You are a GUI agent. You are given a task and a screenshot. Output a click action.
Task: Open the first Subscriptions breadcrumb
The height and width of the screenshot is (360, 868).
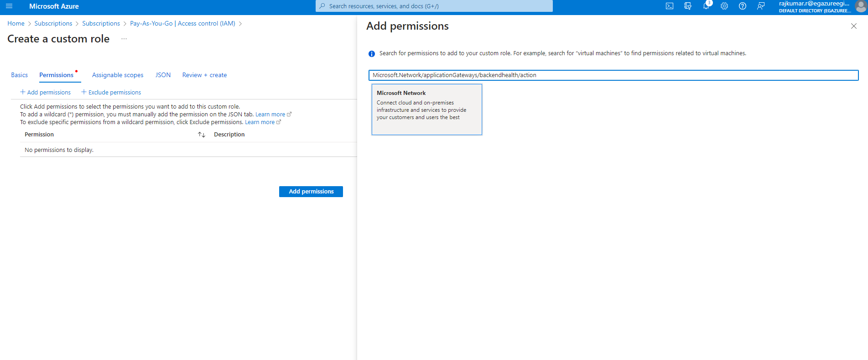click(53, 23)
